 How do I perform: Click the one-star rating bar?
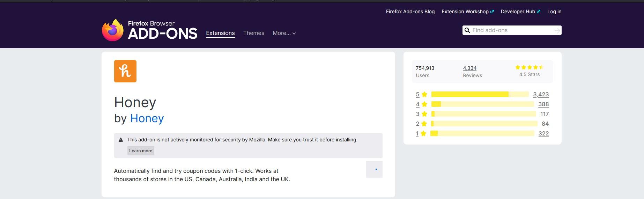pos(483,133)
